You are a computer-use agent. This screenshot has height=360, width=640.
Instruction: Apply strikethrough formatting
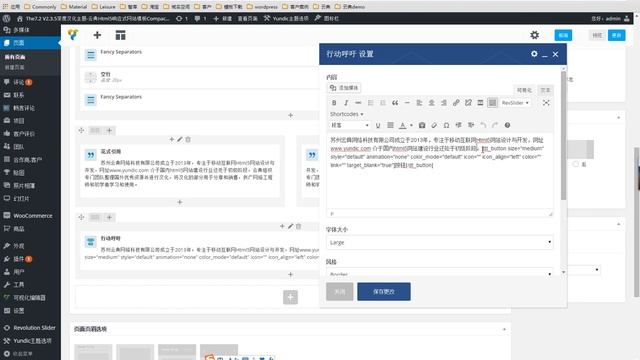[x=358, y=103]
